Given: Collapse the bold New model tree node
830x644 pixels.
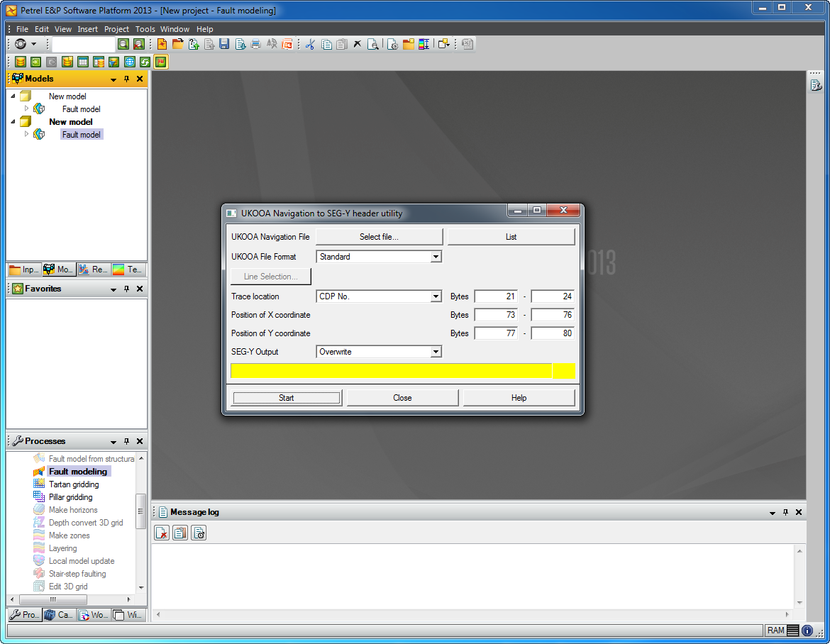Looking at the screenshot, I should (13, 122).
